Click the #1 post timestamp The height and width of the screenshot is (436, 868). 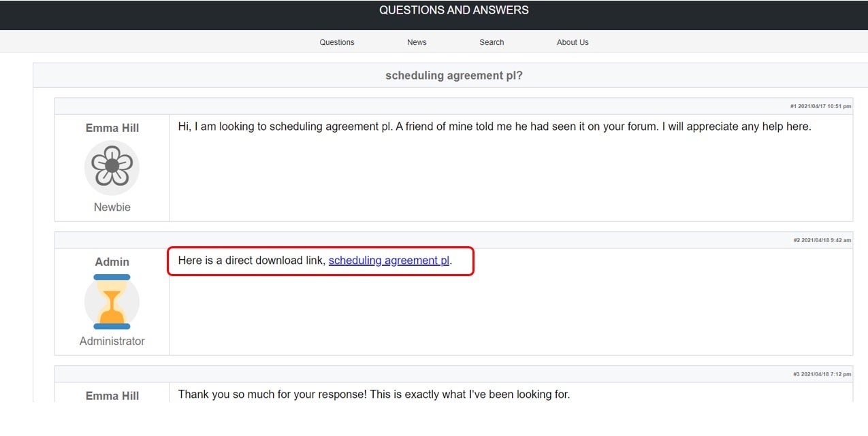[820, 106]
